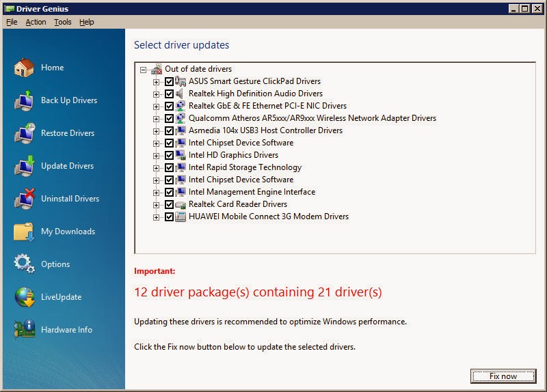Click the Realtek GbE Ethernet network icon
547x392 pixels.
[x=181, y=106]
